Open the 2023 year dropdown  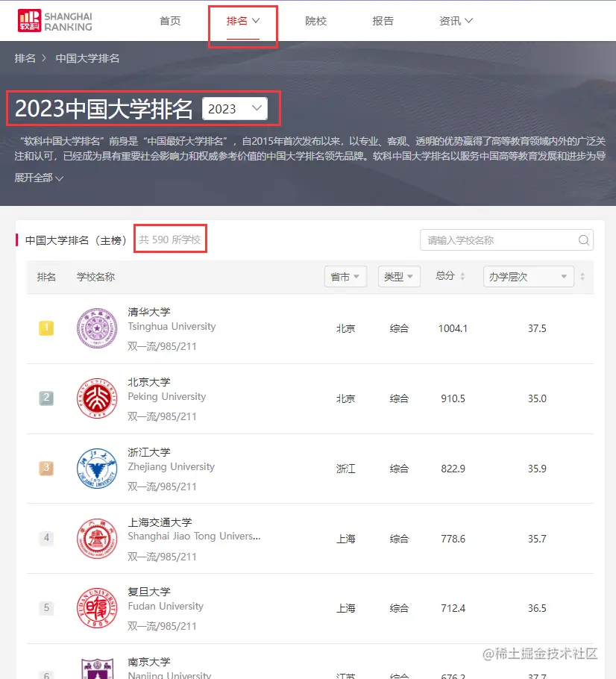pyautogui.click(x=235, y=109)
